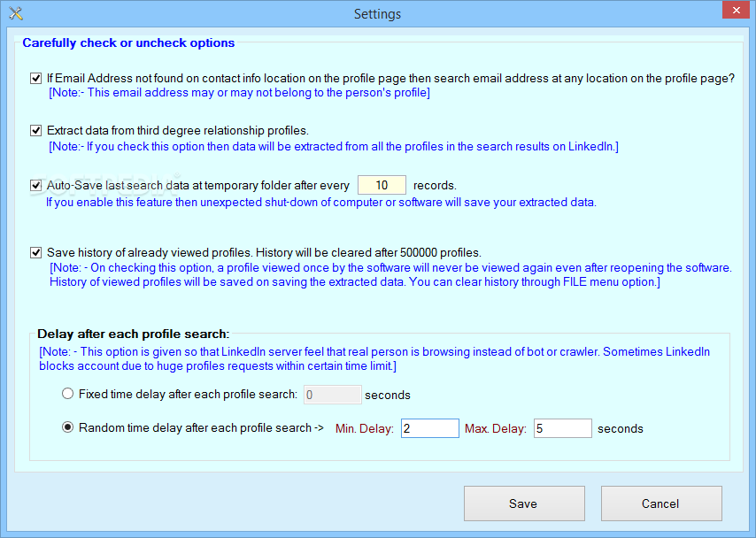Click the fixed delay seconds field
The width and height of the screenshot is (756, 538).
tap(332, 395)
